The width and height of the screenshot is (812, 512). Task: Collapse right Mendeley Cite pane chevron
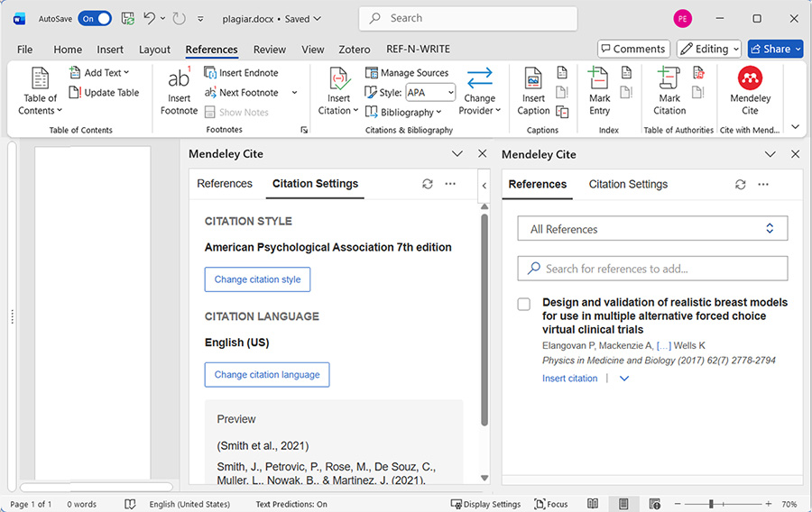770,154
